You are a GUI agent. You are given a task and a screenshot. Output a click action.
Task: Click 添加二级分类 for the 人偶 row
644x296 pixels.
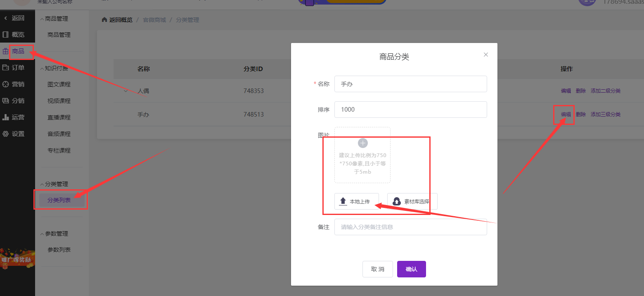606,91
